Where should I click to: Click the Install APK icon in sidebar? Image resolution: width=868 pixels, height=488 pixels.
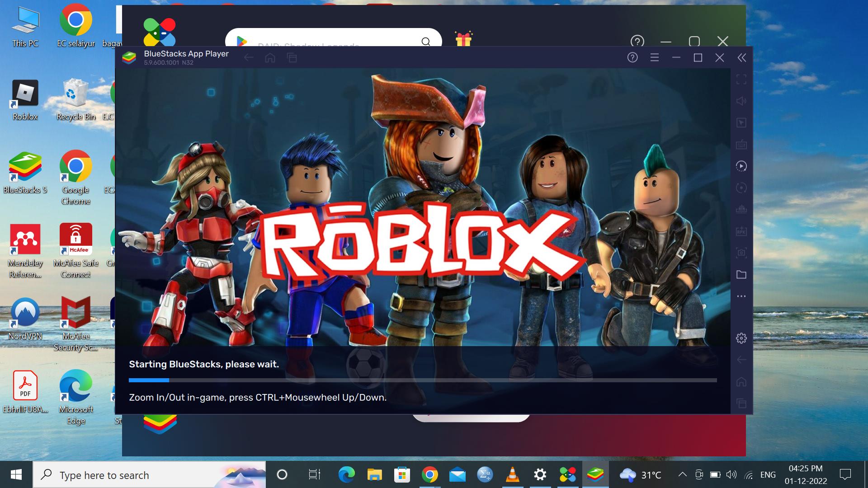(x=741, y=231)
